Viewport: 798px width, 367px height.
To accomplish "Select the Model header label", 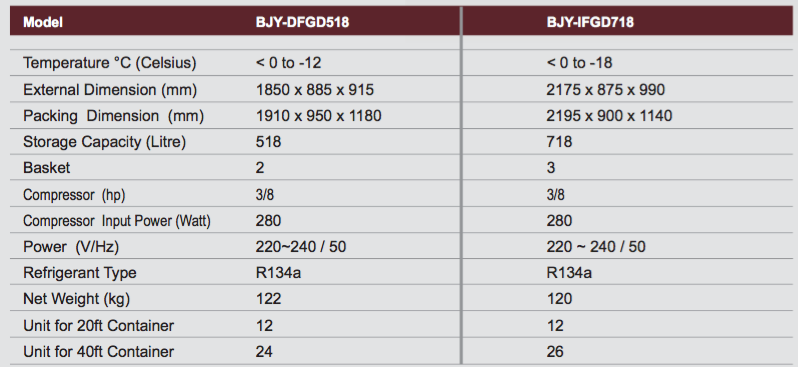I will coord(43,22).
